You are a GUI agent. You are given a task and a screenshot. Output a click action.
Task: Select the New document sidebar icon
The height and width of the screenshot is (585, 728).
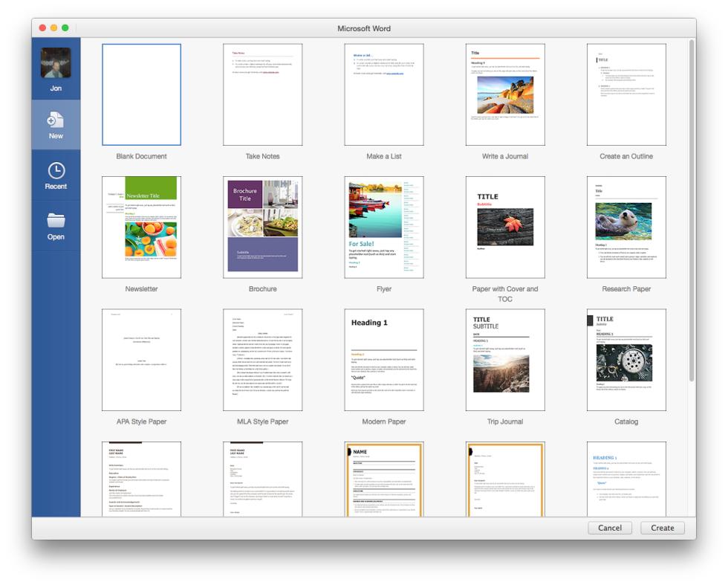click(x=56, y=120)
